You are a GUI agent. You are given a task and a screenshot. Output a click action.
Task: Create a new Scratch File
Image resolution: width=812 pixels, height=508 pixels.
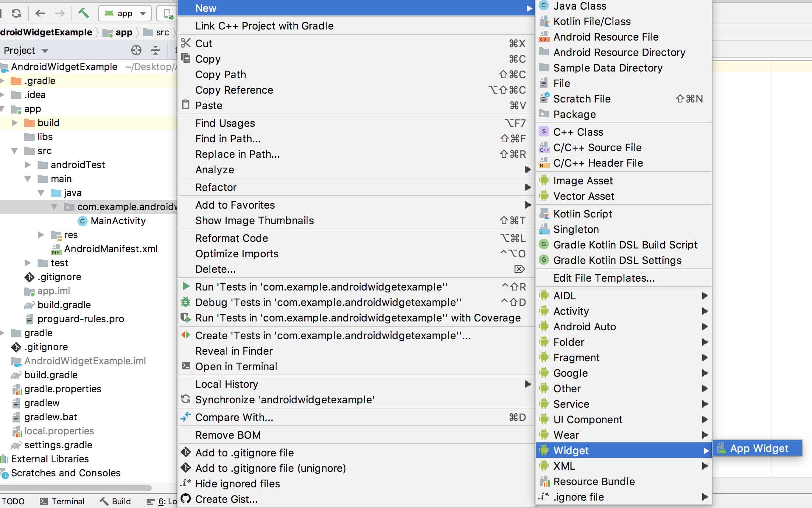(x=582, y=98)
